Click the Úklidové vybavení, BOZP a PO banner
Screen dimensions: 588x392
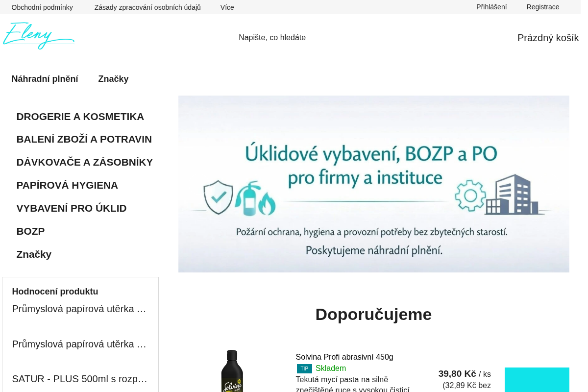[x=374, y=184]
